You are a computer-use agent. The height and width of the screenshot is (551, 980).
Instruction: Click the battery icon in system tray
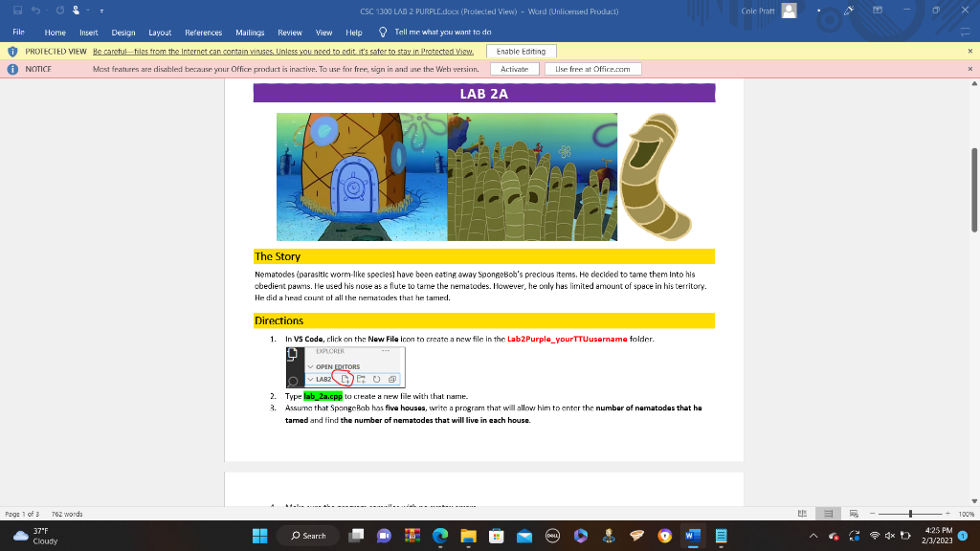[x=905, y=536]
